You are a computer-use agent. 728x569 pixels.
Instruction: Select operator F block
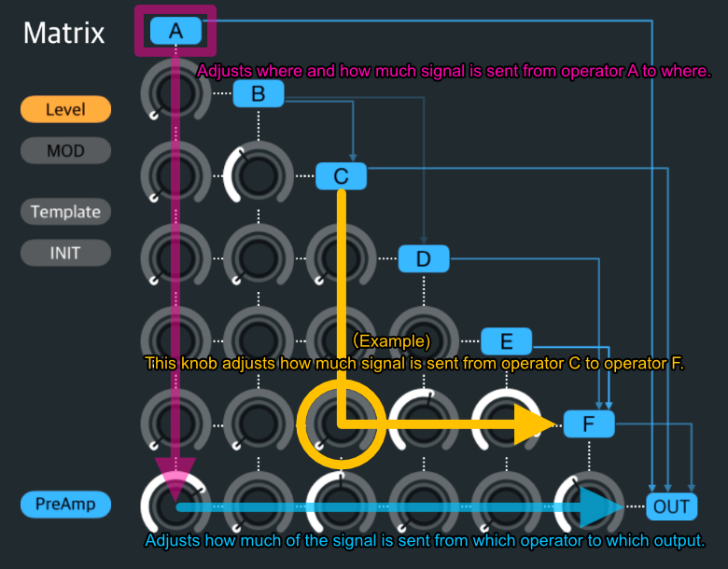click(589, 424)
